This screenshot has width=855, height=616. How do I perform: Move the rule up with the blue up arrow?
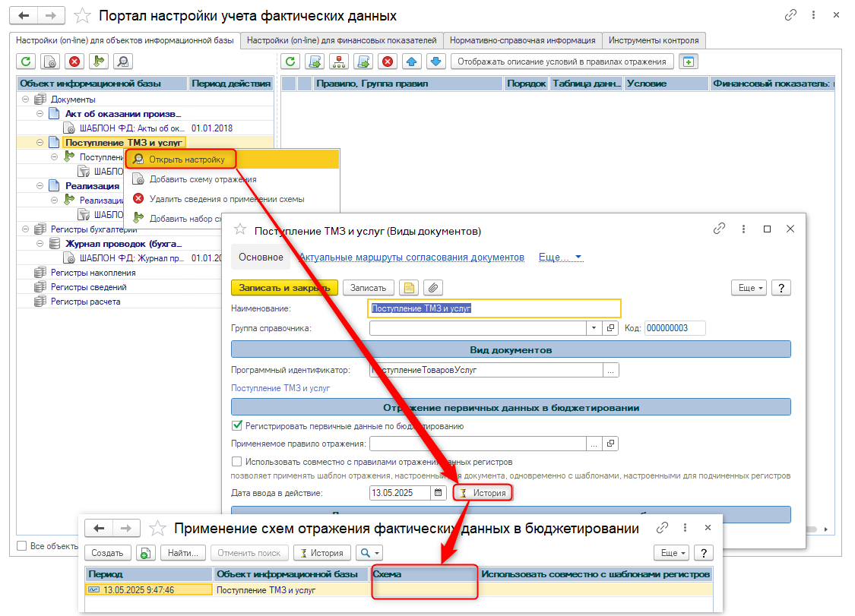click(x=412, y=62)
